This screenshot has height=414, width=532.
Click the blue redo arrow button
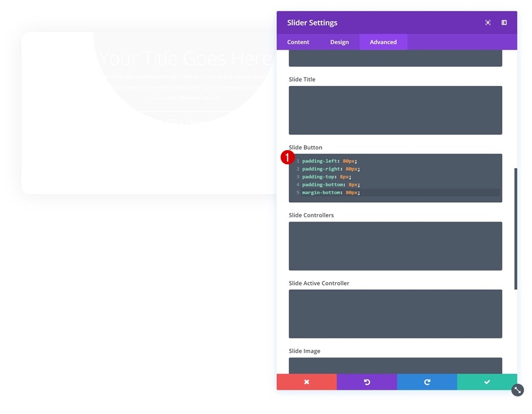point(427,382)
